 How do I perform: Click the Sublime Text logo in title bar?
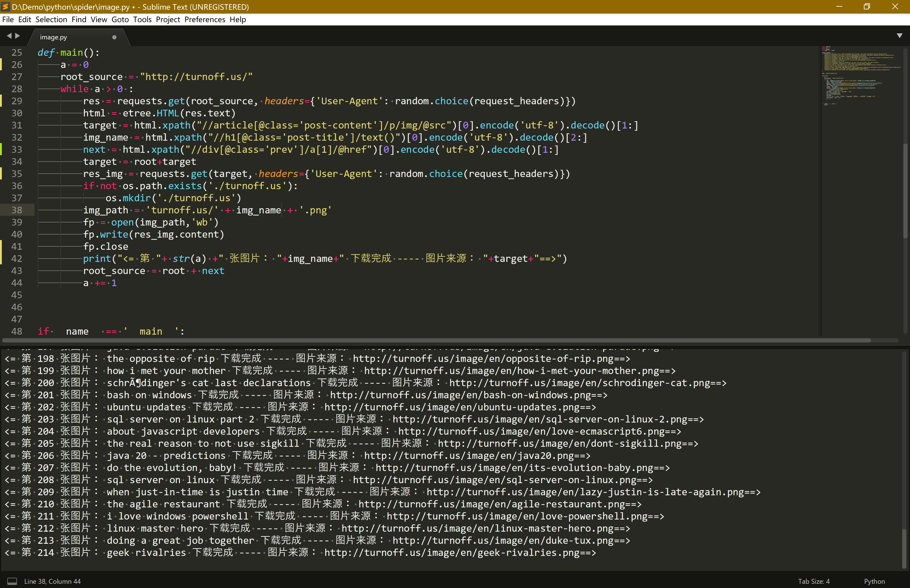tap(5, 7)
